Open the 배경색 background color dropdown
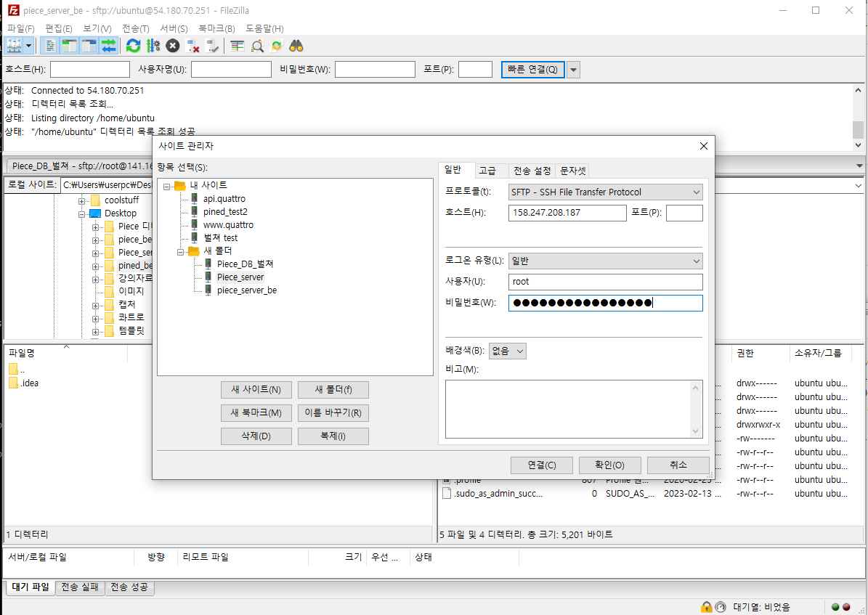The width and height of the screenshot is (868, 615). click(x=507, y=351)
